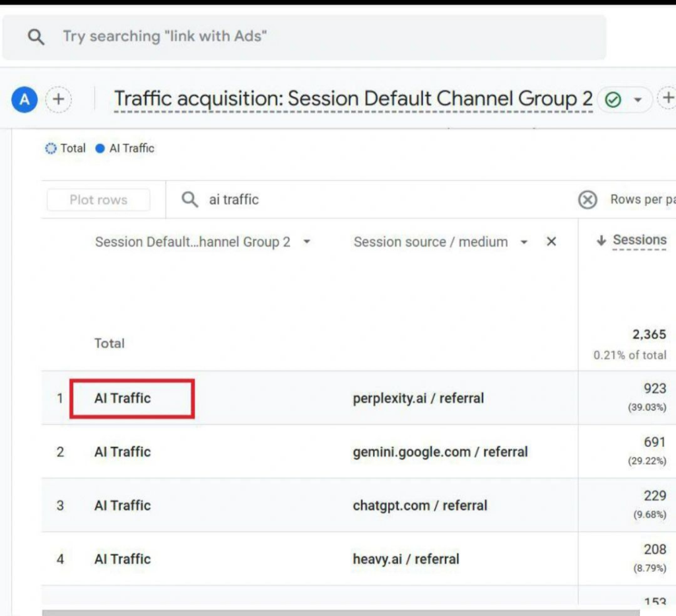
Task: Click sessions value '691'
Action: [655, 442]
